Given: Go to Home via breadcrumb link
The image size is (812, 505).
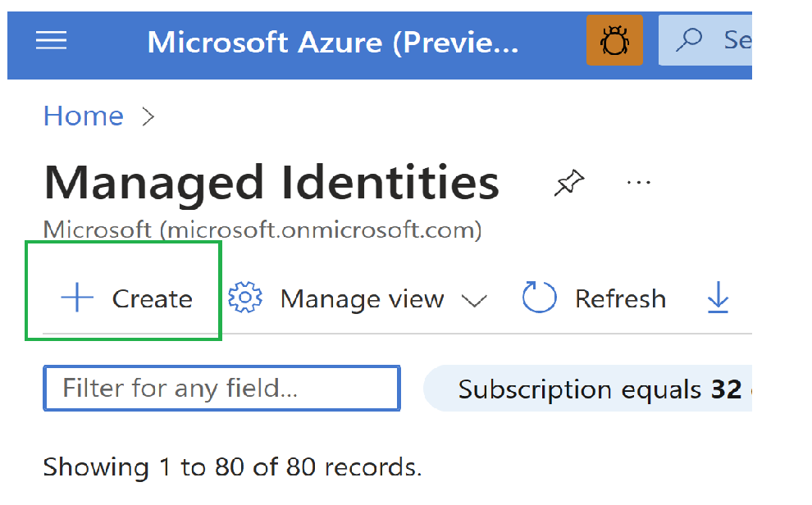Looking at the screenshot, I should [83, 116].
